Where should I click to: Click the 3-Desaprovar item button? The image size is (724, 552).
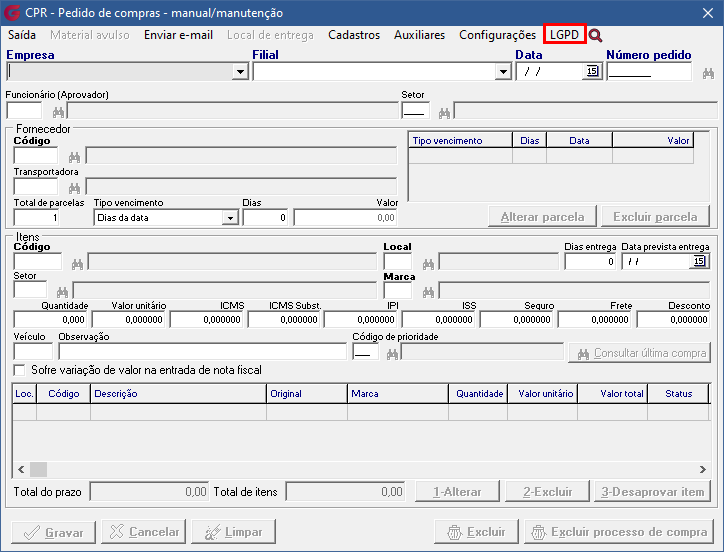point(652,491)
